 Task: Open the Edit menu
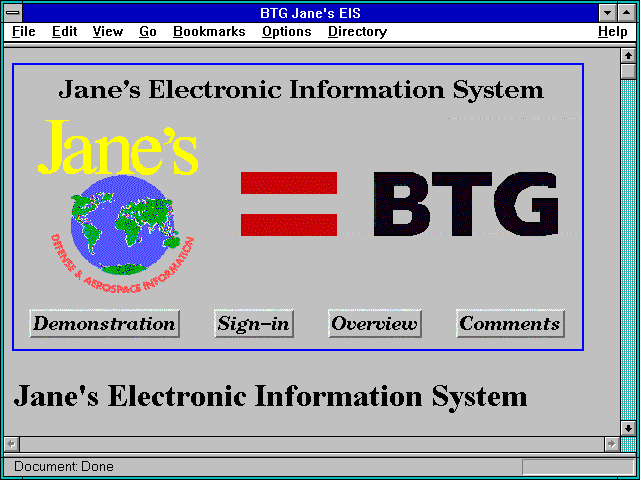click(64, 31)
